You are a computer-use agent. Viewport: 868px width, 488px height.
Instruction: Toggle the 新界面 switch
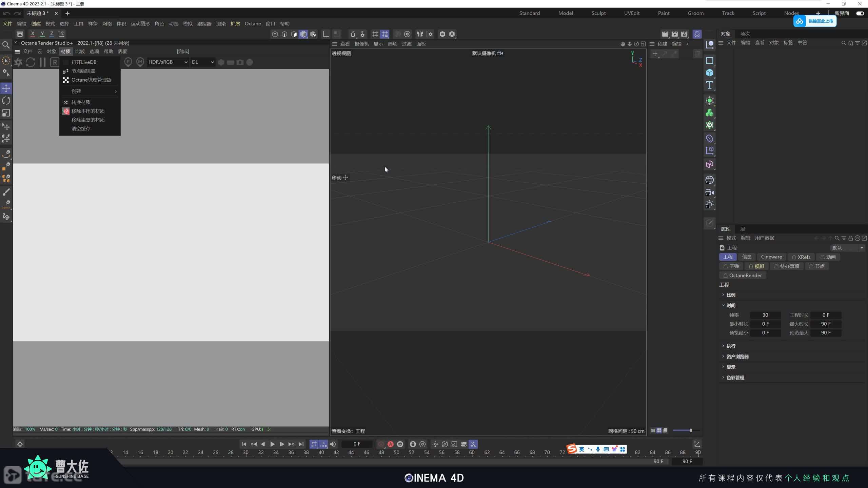pyautogui.click(x=860, y=13)
